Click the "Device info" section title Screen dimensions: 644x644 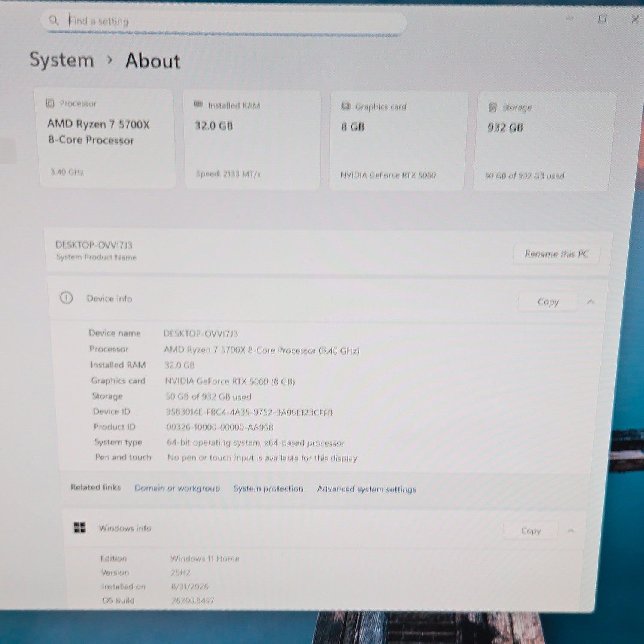point(109,298)
